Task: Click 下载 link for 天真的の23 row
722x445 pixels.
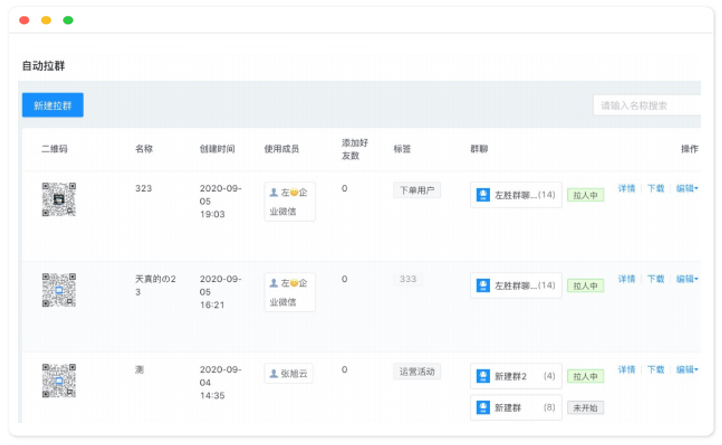Action: point(655,279)
